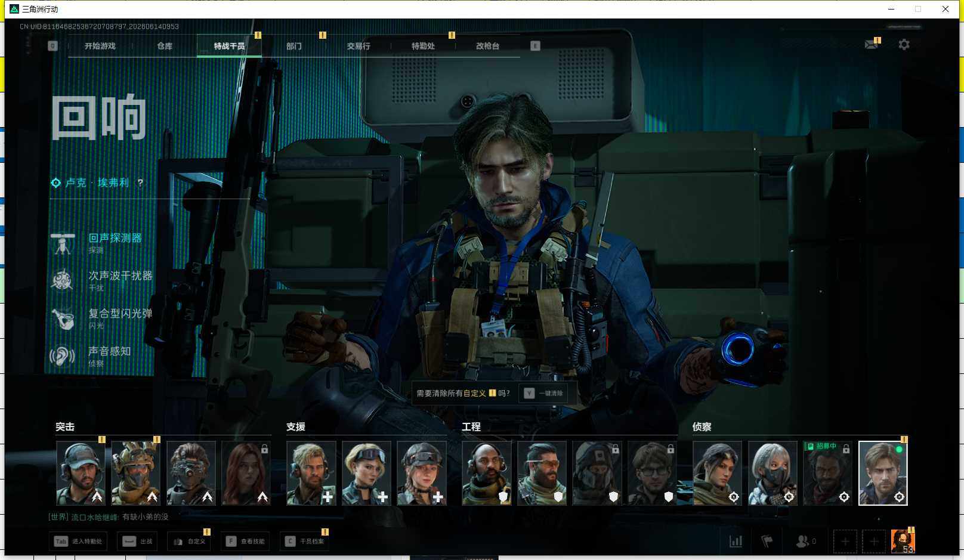This screenshot has height=560, width=964.
Task: Click the CN UID text
Action: click(x=99, y=27)
